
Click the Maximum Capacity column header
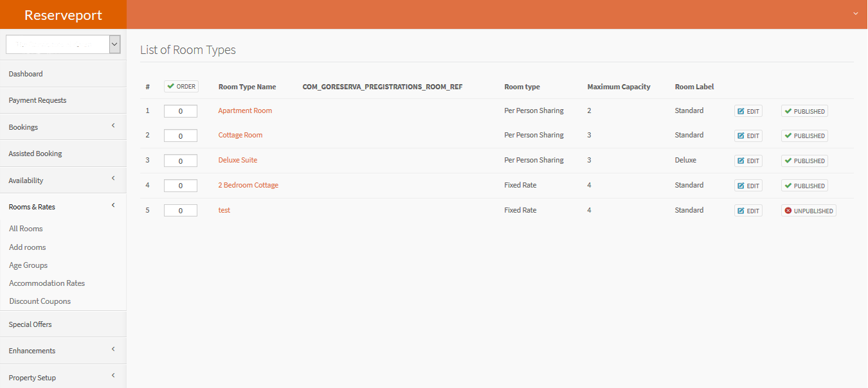point(619,87)
